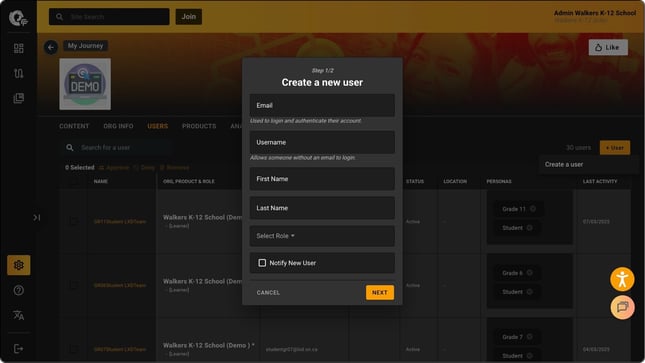Open the dashboard grid icon in sidebar
Image resolution: width=645 pixels, height=363 pixels.
(19, 48)
